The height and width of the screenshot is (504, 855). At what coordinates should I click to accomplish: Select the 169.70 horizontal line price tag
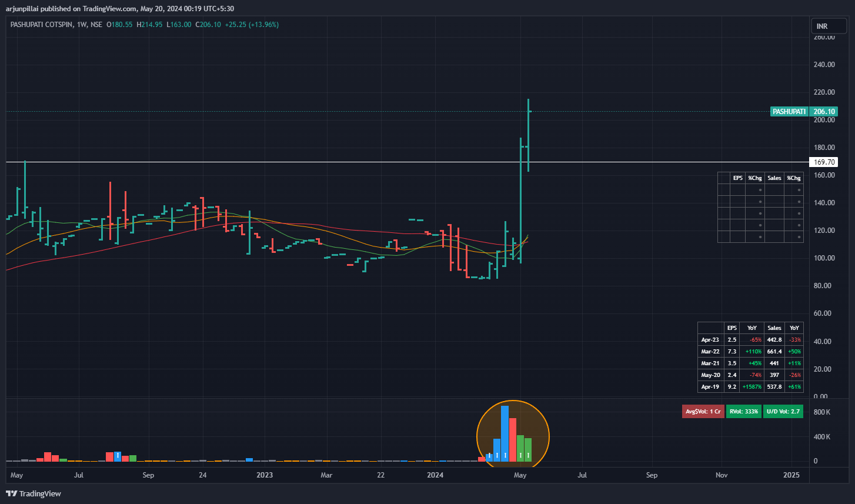click(x=823, y=162)
